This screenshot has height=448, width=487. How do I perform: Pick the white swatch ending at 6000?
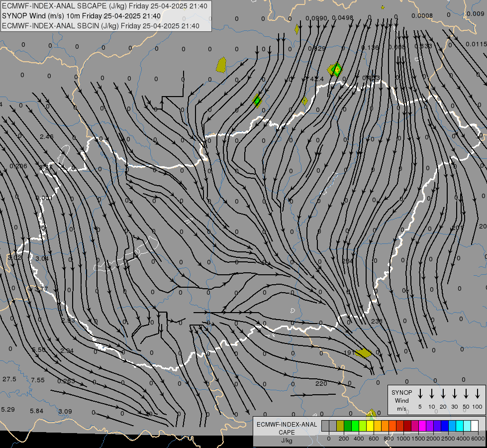tap(474, 426)
